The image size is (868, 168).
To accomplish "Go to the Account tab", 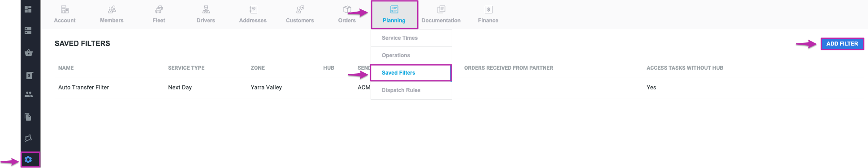I will [x=65, y=15].
